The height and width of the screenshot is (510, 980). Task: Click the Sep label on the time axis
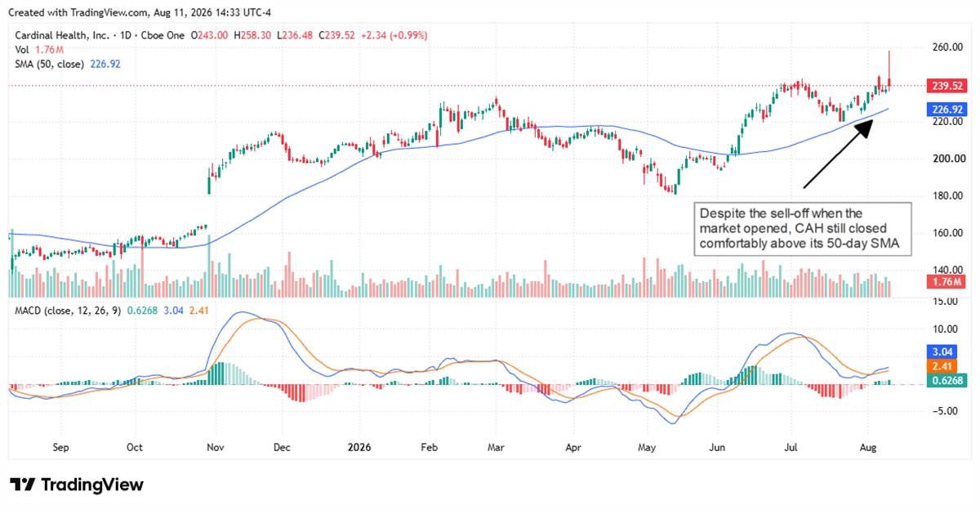pos(60,448)
